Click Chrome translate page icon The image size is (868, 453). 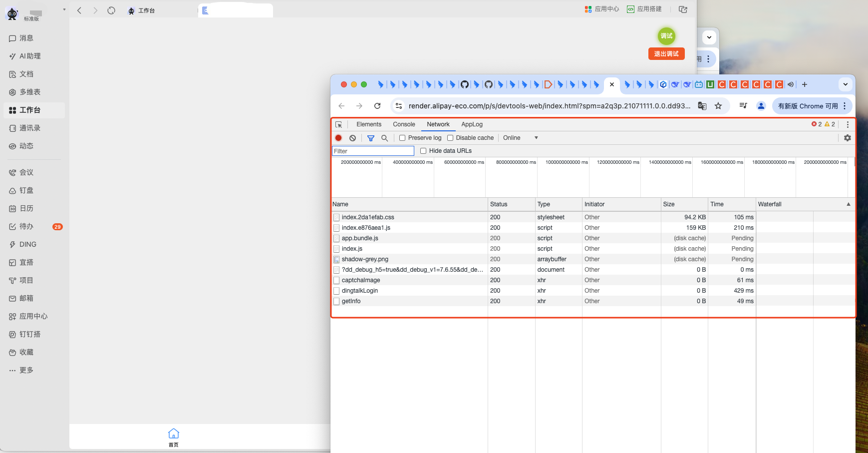(x=702, y=106)
